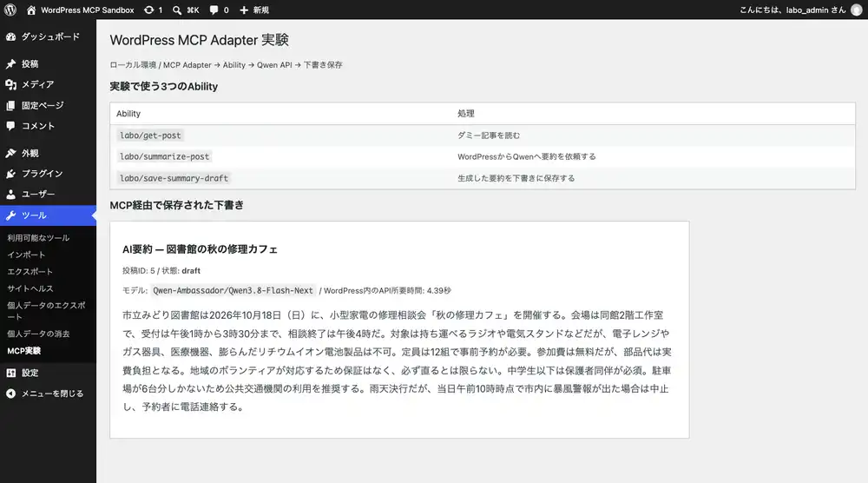This screenshot has width=868, height=483.
Task: Click the WordPress MCP Adapter 実験 heading
Action: coord(200,40)
